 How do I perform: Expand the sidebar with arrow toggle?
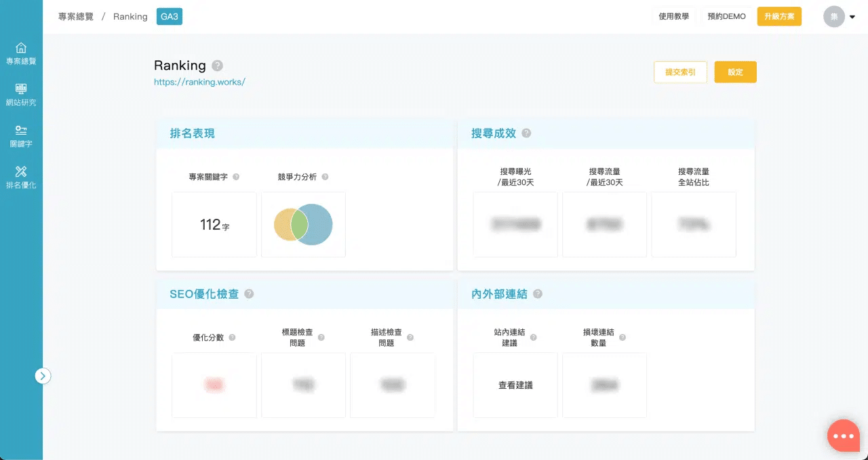(43, 376)
